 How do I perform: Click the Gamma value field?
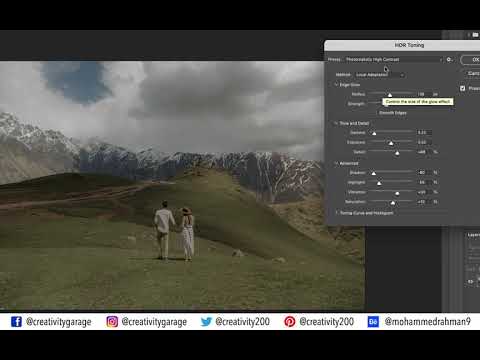tap(424, 133)
